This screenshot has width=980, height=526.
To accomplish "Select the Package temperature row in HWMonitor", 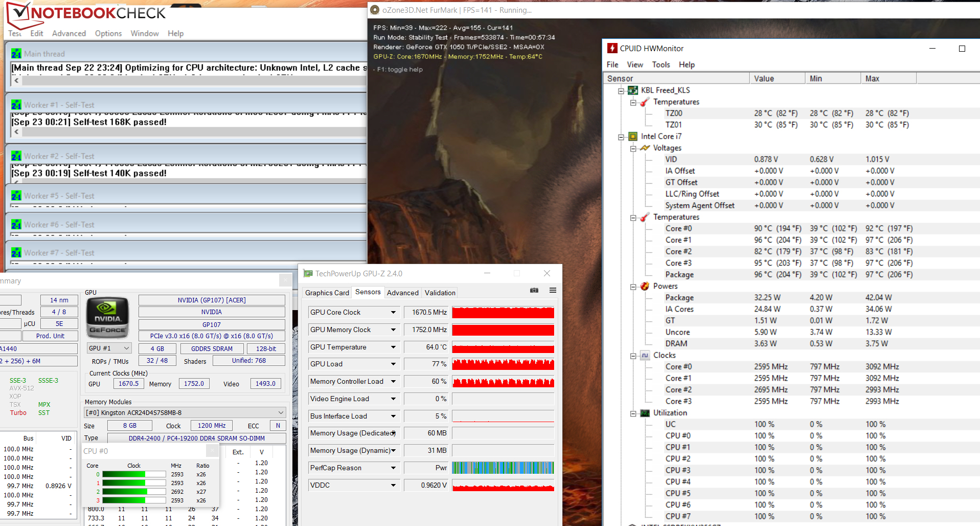I will pos(790,274).
